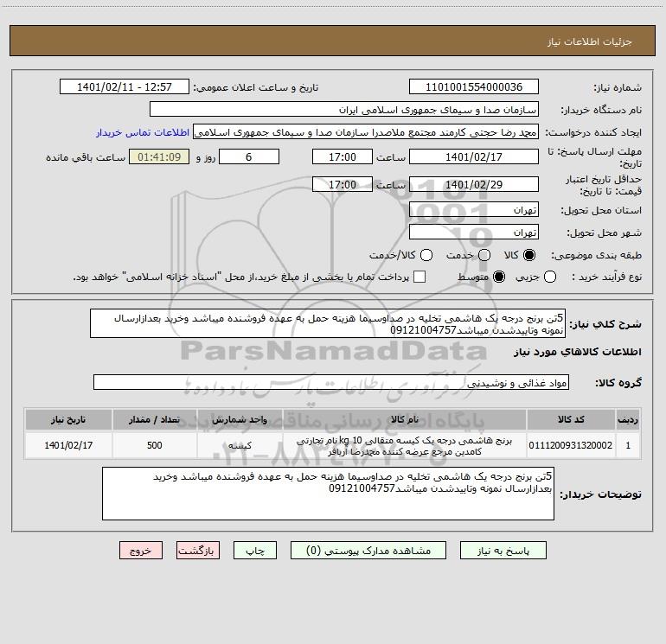Click the announcement date field 1401/02/11 - 12:57
The height and width of the screenshot is (644, 666).
(125, 86)
